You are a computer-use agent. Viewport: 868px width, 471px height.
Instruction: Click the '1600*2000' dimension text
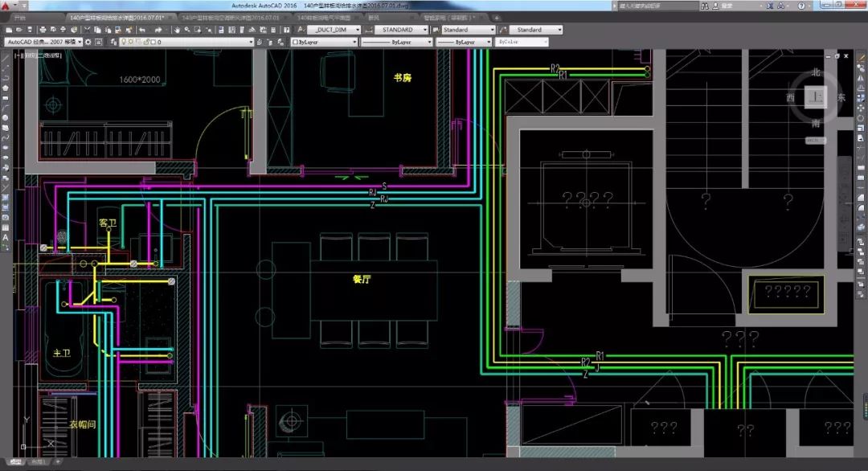coord(140,80)
